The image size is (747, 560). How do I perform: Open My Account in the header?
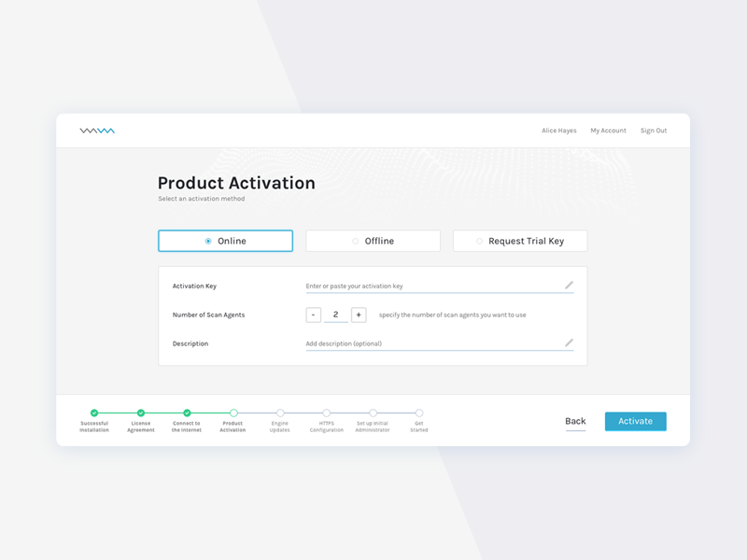pyautogui.click(x=609, y=131)
